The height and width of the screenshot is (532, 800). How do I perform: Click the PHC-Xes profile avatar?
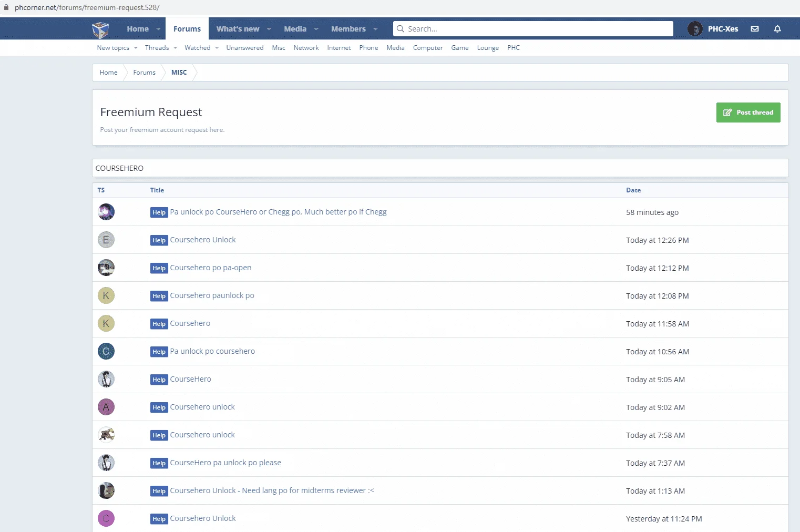pos(695,29)
